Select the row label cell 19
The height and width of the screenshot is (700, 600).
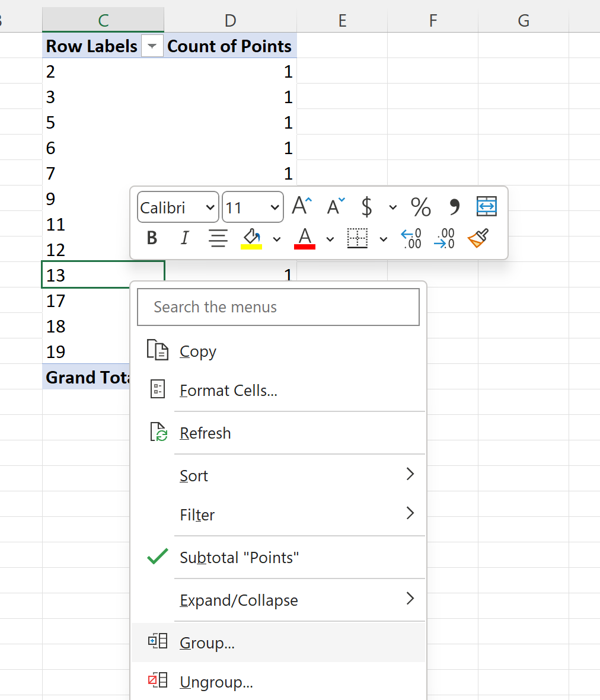point(87,351)
